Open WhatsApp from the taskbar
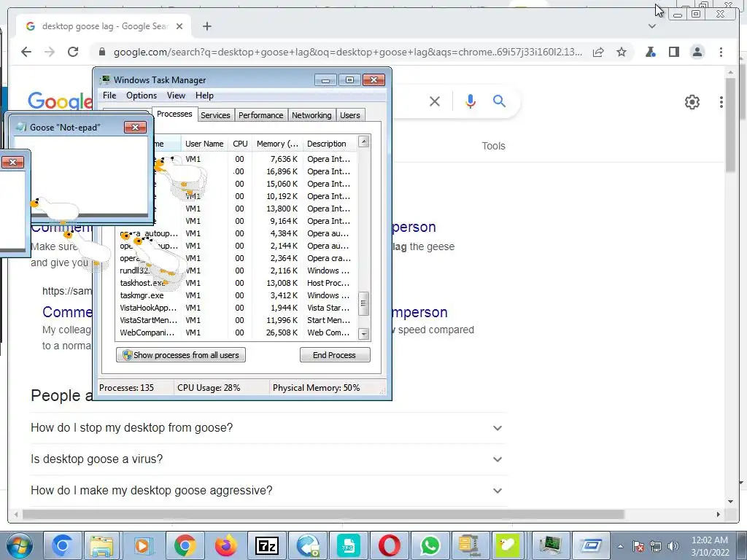 coord(430,545)
